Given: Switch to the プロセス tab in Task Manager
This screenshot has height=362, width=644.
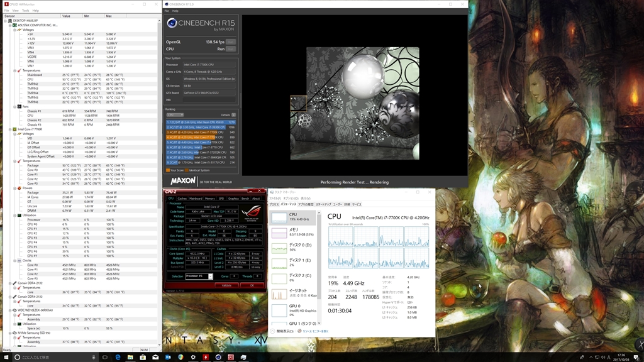Looking at the screenshot, I should pos(274,204).
